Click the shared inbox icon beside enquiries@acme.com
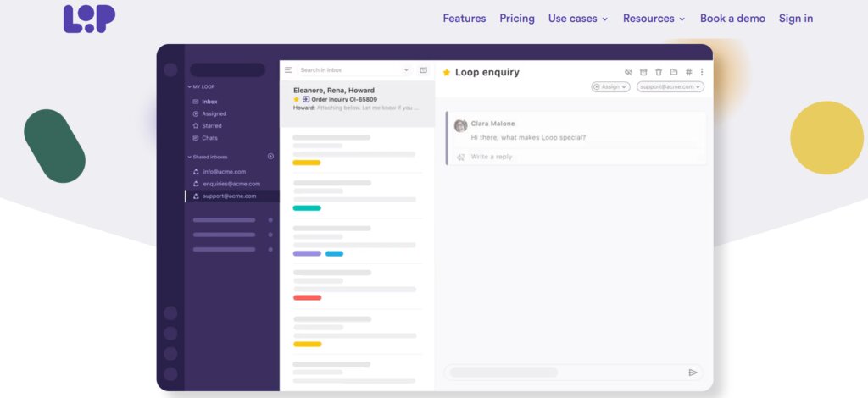The image size is (868, 398). (x=196, y=184)
